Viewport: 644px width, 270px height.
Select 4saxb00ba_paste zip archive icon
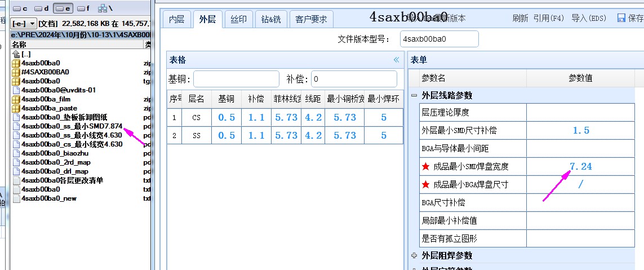(16, 108)
